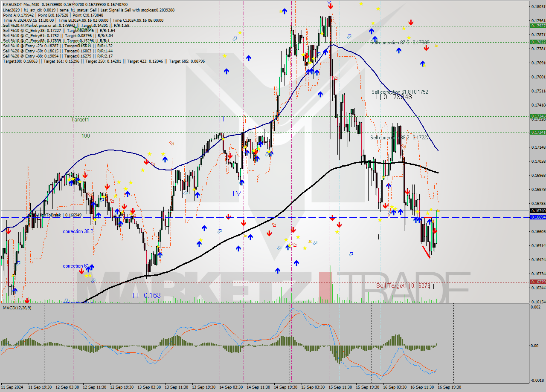Click the 'Sell %10 @ Entry -23: 0.18287' line
546x392 pixels.
pos(58,46)
